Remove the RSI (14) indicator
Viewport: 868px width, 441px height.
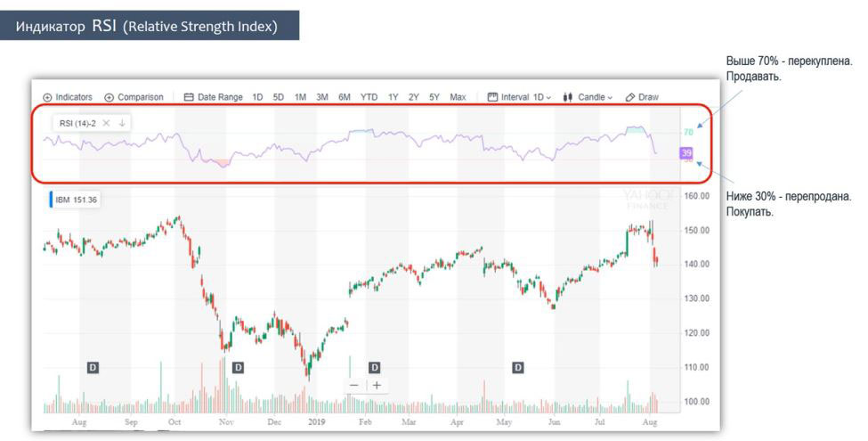point(106,123)
